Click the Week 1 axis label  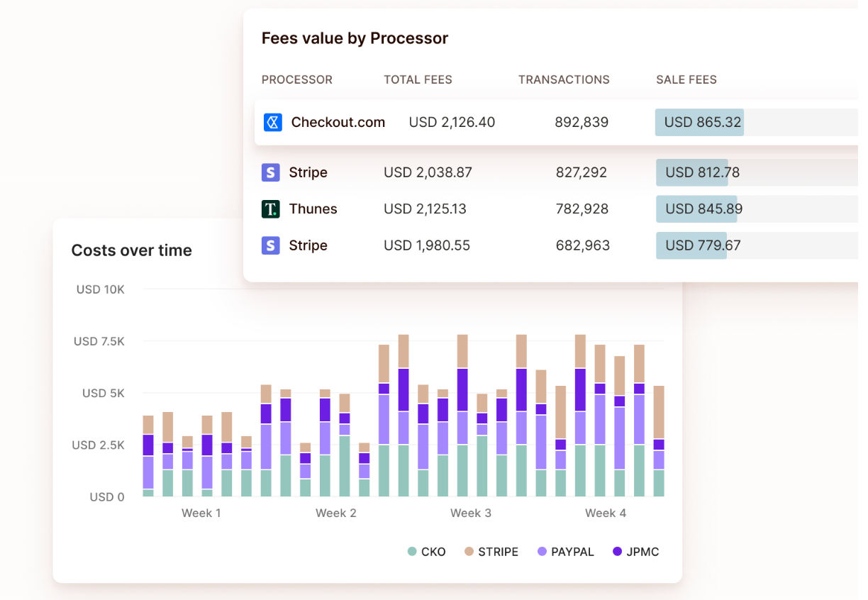tap(201, 513)
